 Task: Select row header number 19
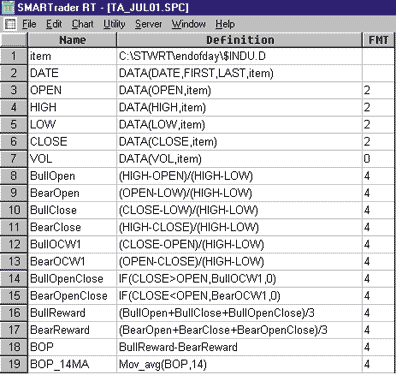coord(14,364)
